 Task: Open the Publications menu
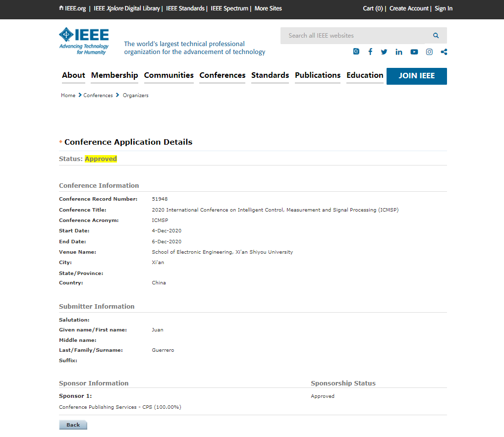[318, 75]
